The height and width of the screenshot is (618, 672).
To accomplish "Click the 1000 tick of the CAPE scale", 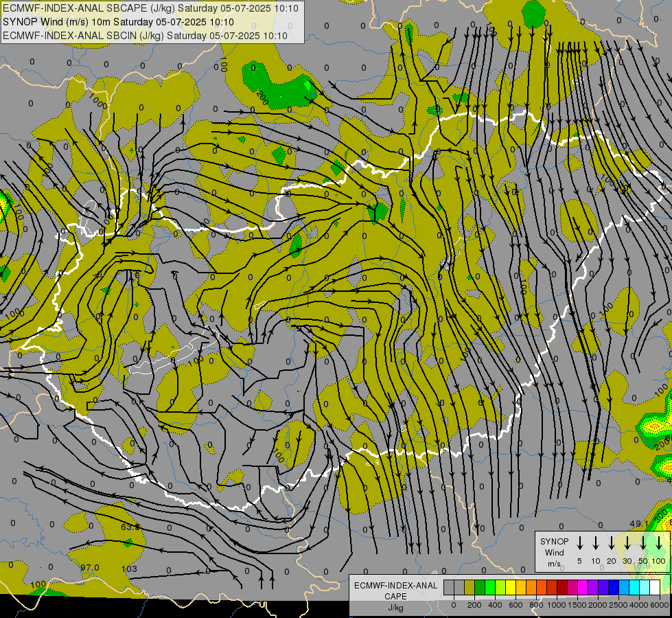I will pyautogui.click(x=557, y=605).
